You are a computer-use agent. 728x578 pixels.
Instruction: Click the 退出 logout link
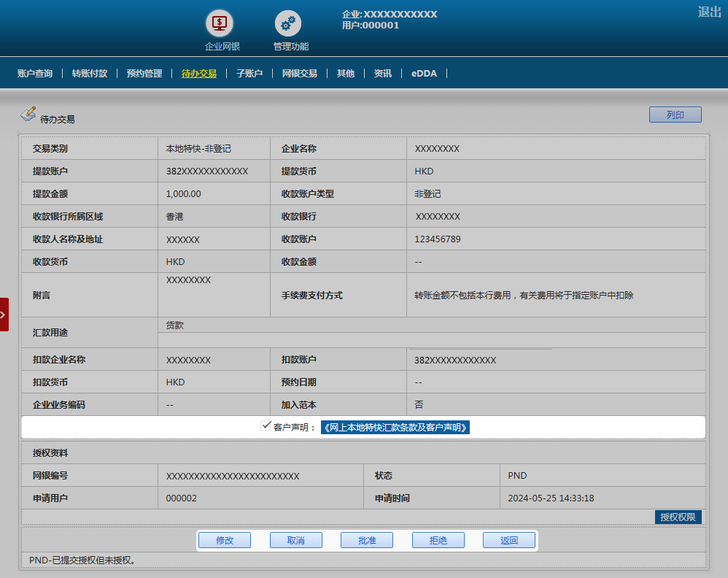pos(709,12)
